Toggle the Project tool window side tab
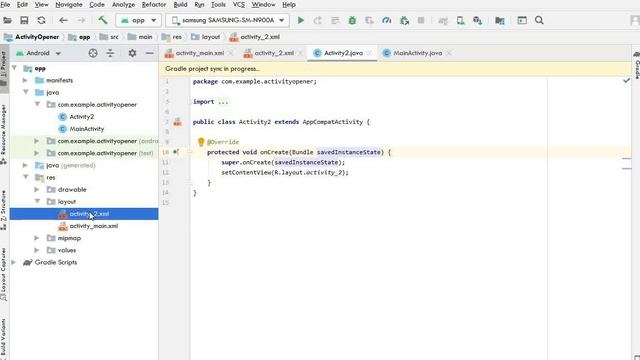 [4, 68]
